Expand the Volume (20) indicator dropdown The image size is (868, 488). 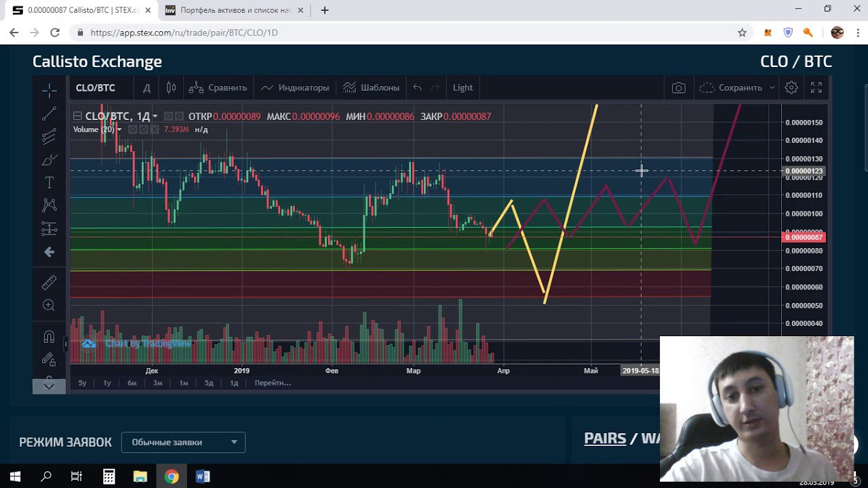(x=119, y=129)
